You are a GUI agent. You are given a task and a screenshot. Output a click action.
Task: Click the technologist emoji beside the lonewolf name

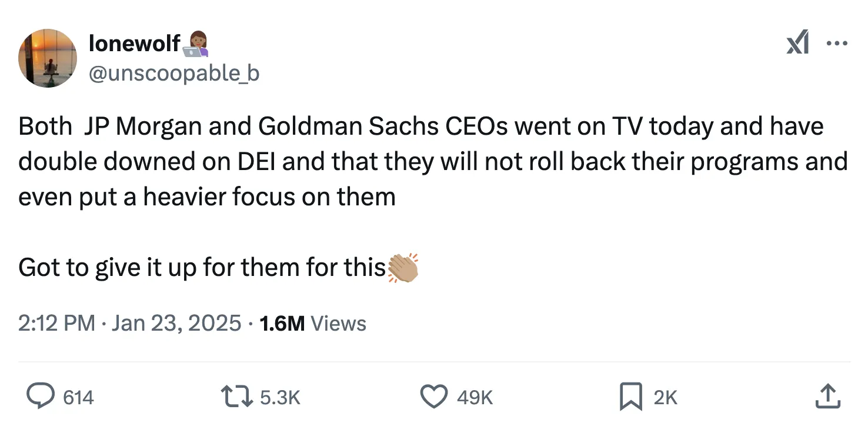pos(195,44)
